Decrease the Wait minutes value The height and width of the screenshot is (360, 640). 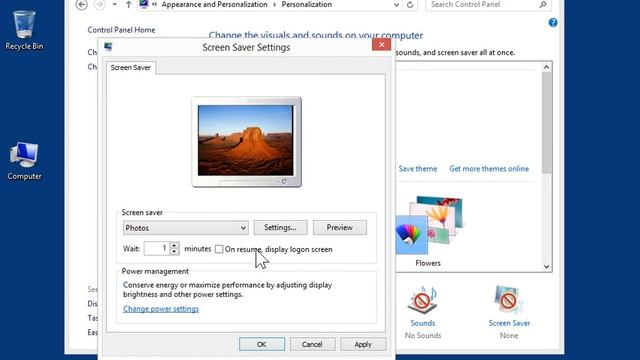(174, 251)
